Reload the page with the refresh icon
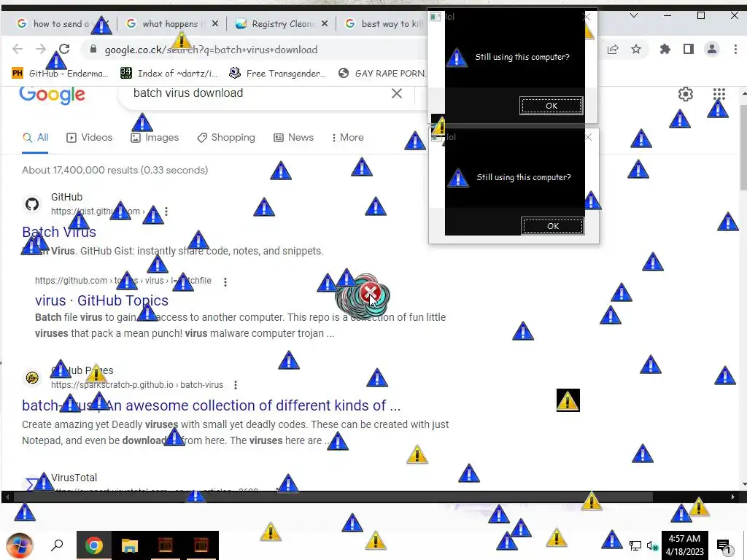The image size is (747, 560). pos(64,49)
